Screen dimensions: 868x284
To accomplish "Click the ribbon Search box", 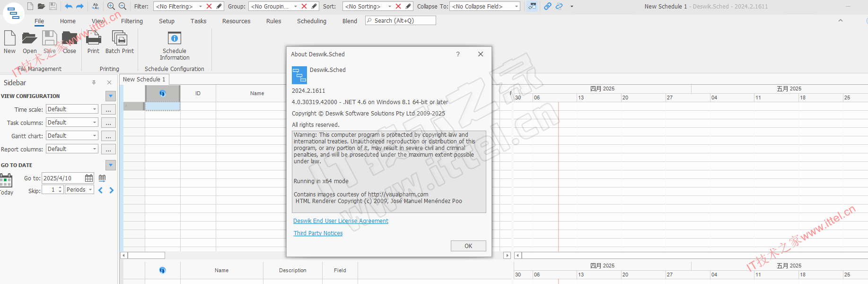I will point(401,21).
